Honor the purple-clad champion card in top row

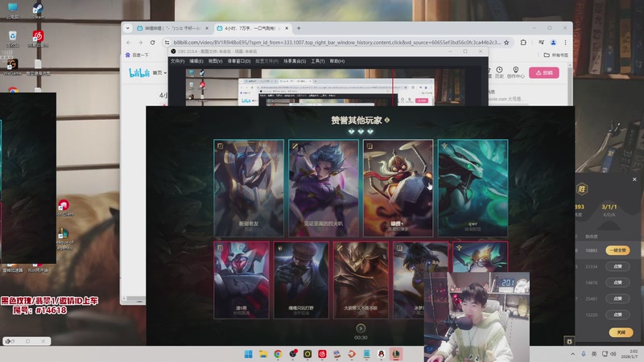coord(324,188)
